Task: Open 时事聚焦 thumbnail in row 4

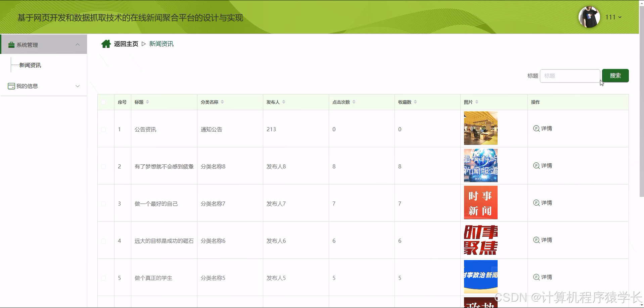Action: click(480, 240)
